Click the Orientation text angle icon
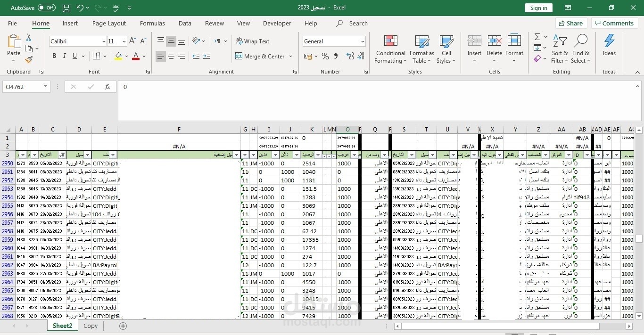Screen dimensions: 644x335 click(x=197, y=41)
